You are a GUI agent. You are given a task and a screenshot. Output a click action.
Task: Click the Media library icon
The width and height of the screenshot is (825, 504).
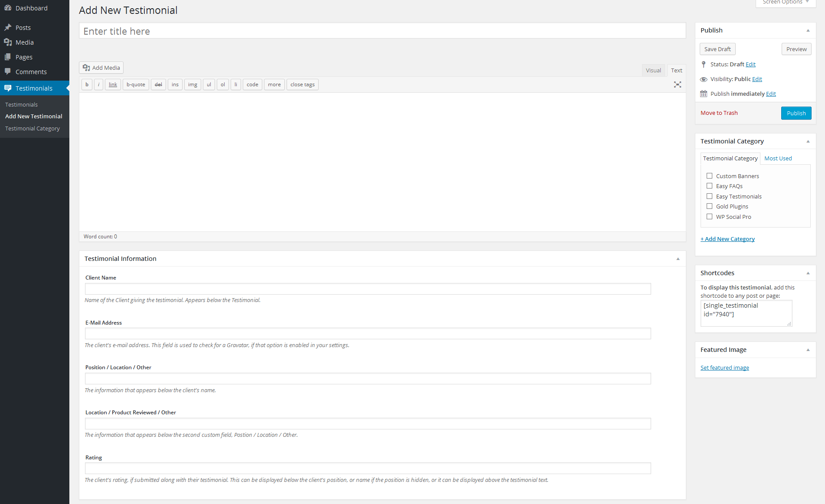[x=8, y=42]
